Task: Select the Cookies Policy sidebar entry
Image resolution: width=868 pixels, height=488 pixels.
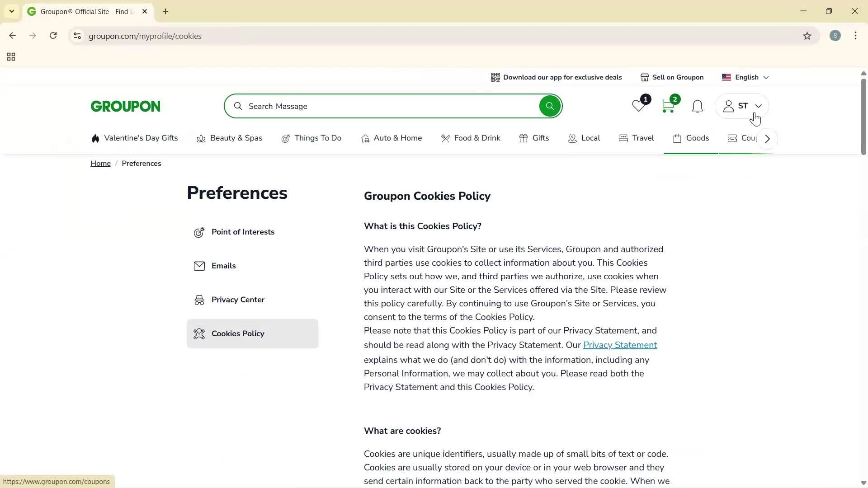Action: click(238, 333)
